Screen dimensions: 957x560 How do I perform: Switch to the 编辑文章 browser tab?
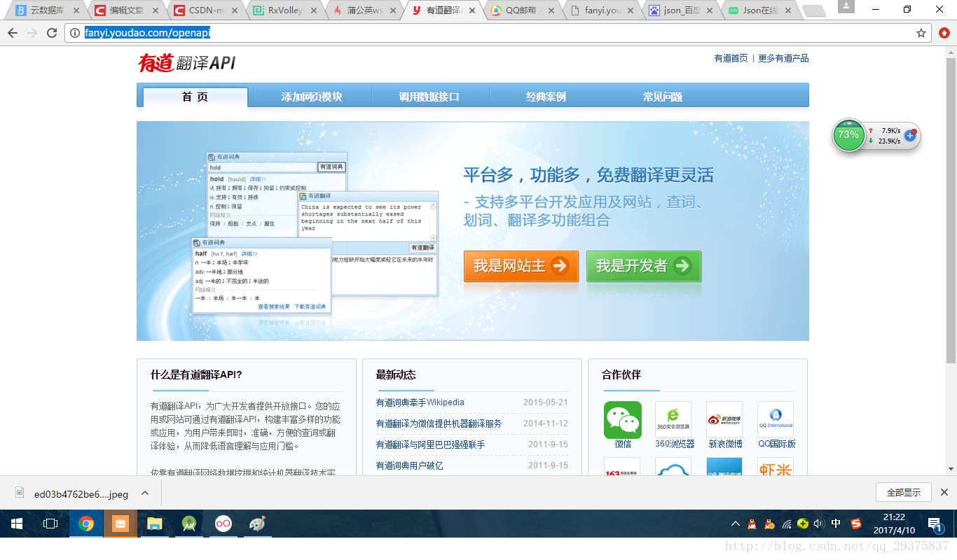(126, 10)
